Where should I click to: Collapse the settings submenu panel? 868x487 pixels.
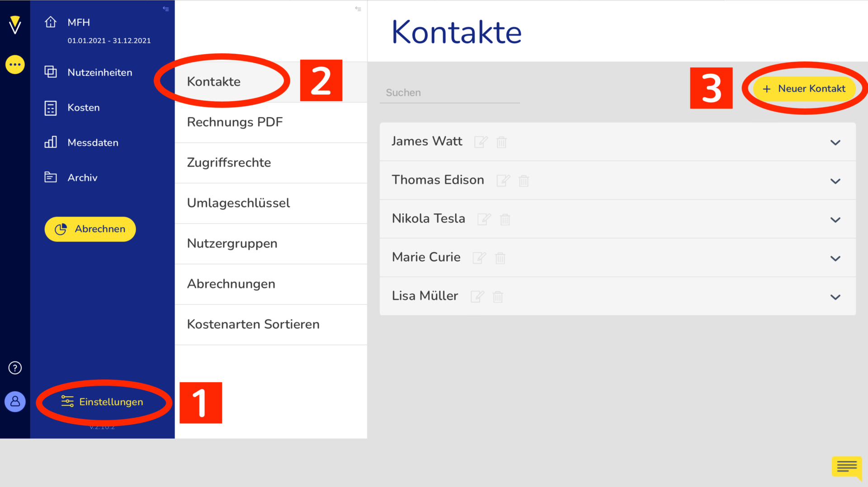pyautogui.click(x=358, y=9)
